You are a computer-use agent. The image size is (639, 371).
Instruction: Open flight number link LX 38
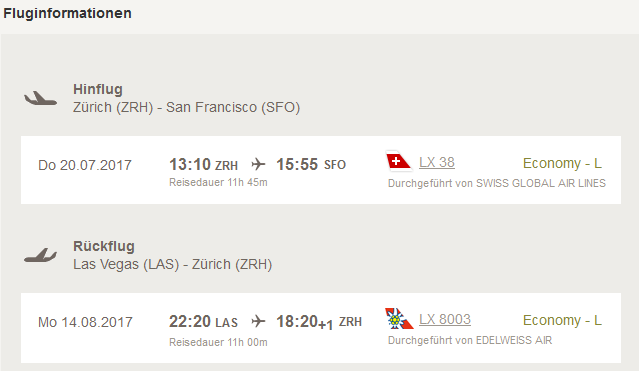click(x=437, y=162)
